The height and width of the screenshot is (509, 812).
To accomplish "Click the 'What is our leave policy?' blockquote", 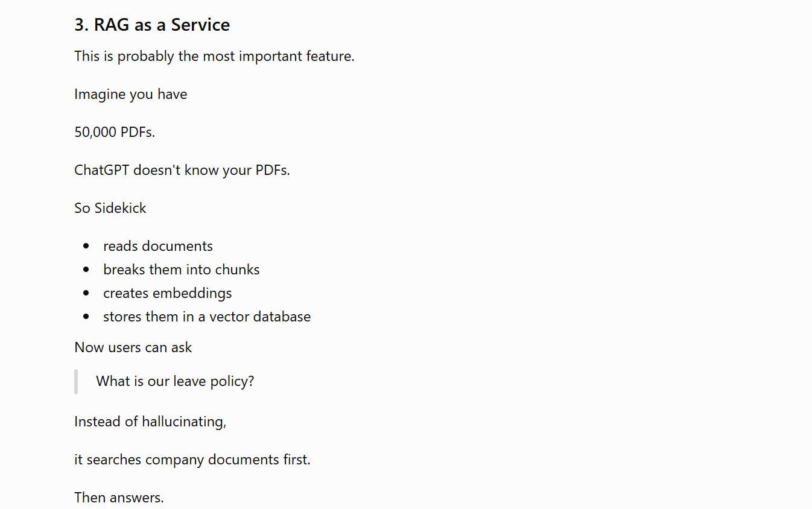I will (x=175, y=381).
